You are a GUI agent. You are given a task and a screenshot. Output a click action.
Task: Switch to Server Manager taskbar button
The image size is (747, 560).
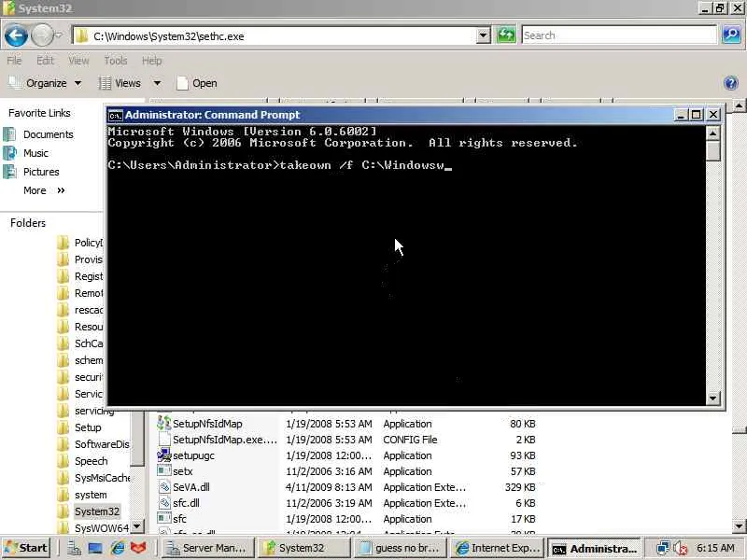[207, 548]
